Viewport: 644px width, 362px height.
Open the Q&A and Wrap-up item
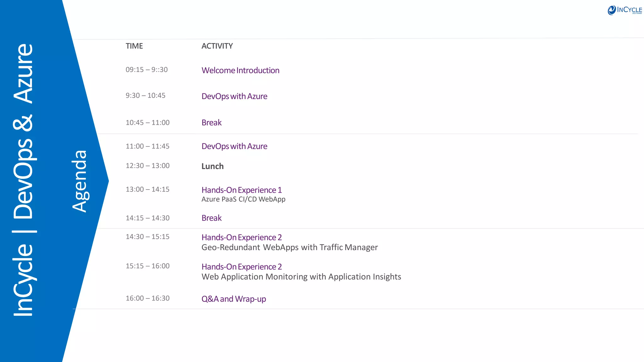point(234,299)
